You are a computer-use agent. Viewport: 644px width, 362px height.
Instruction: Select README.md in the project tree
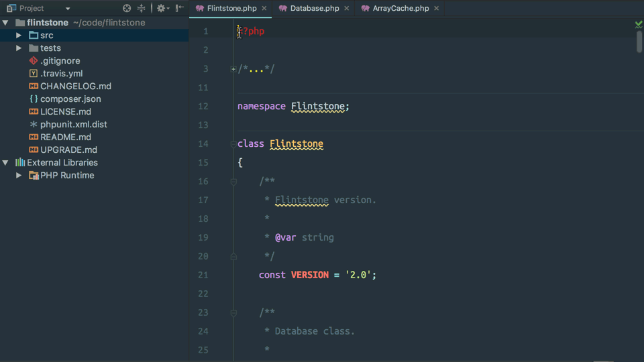click(x=66, y=137)
